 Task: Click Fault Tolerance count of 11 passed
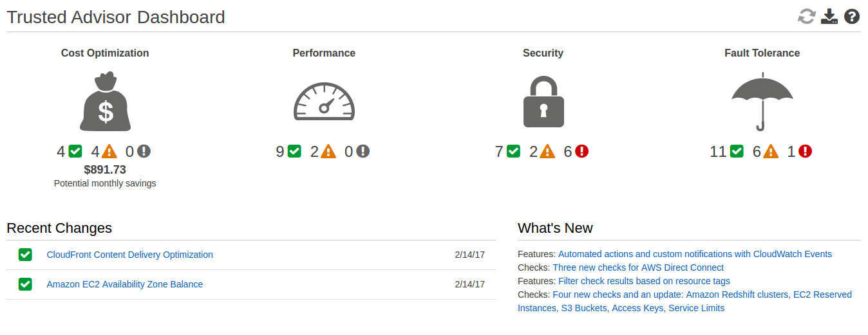point(718,152)
